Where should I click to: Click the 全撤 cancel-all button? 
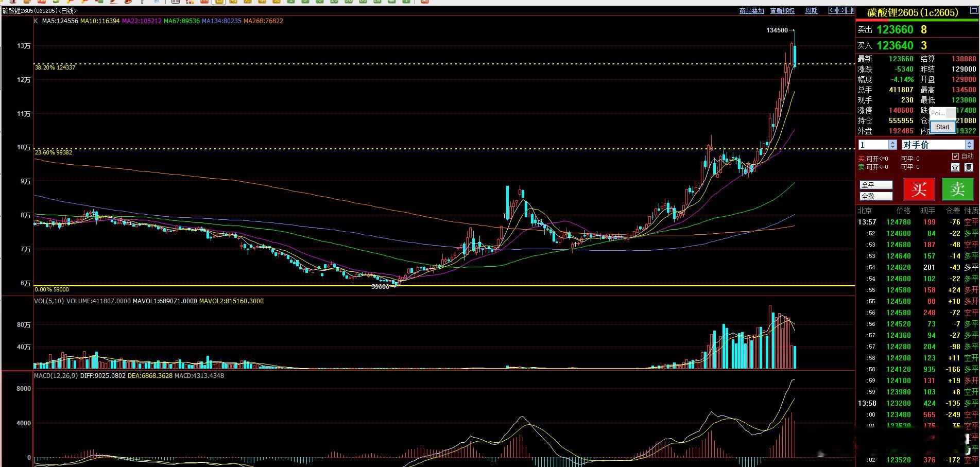875,196
